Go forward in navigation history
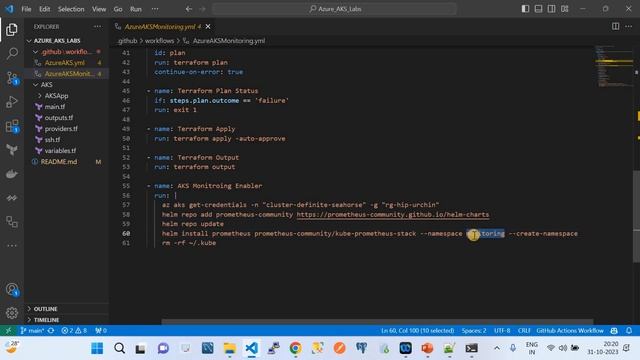This screenshot has height=360, width=640. coord(202,9)
